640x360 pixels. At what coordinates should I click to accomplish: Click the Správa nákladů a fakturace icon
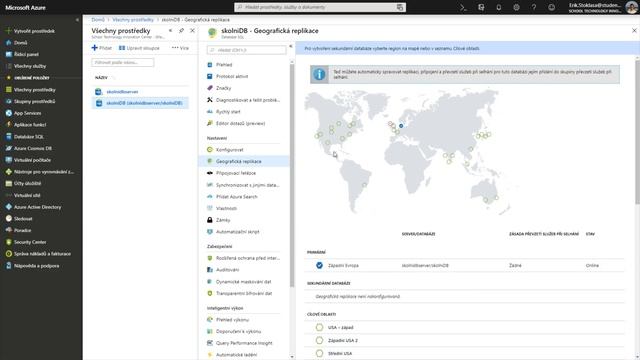[9, 254]
